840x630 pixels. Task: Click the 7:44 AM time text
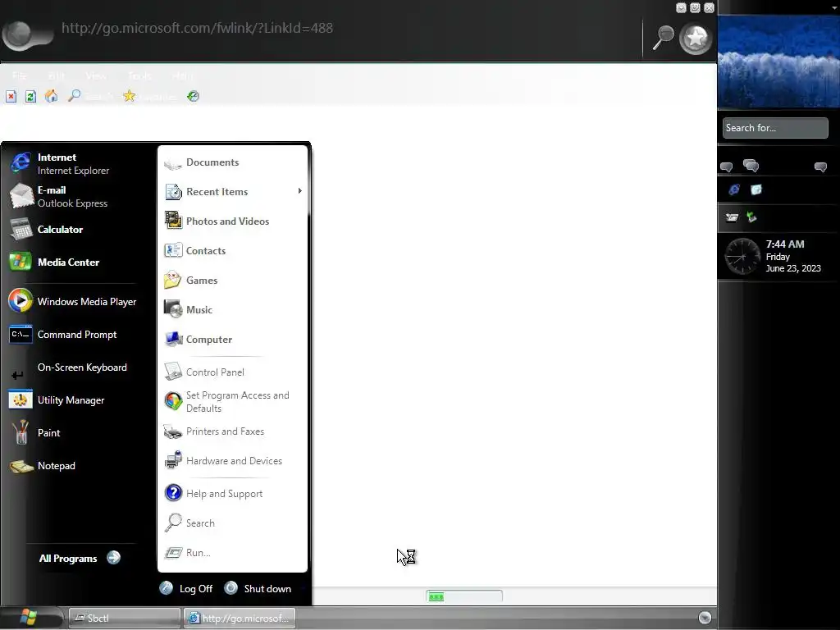pyautogui.click(x=785, y=244)
